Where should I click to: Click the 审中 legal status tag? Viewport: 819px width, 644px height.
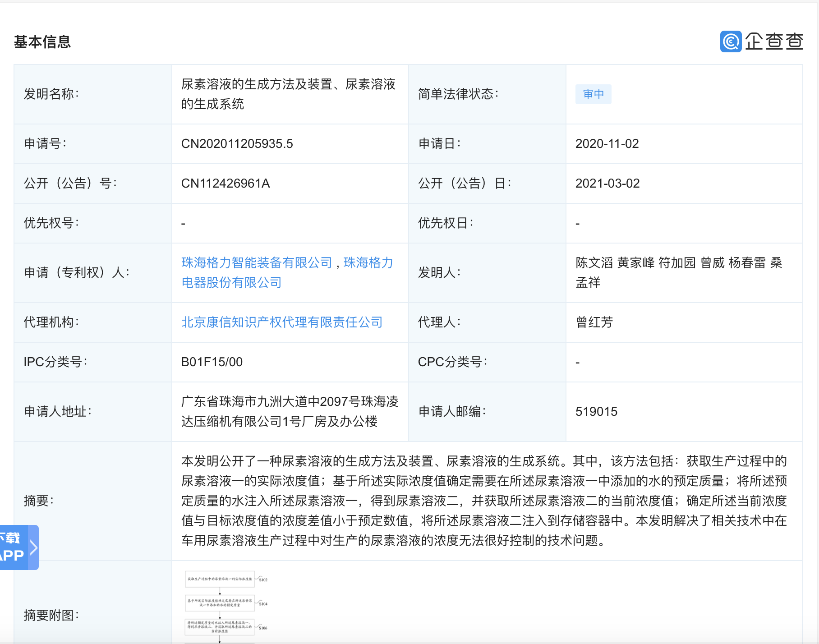click(x=593, y=94)
